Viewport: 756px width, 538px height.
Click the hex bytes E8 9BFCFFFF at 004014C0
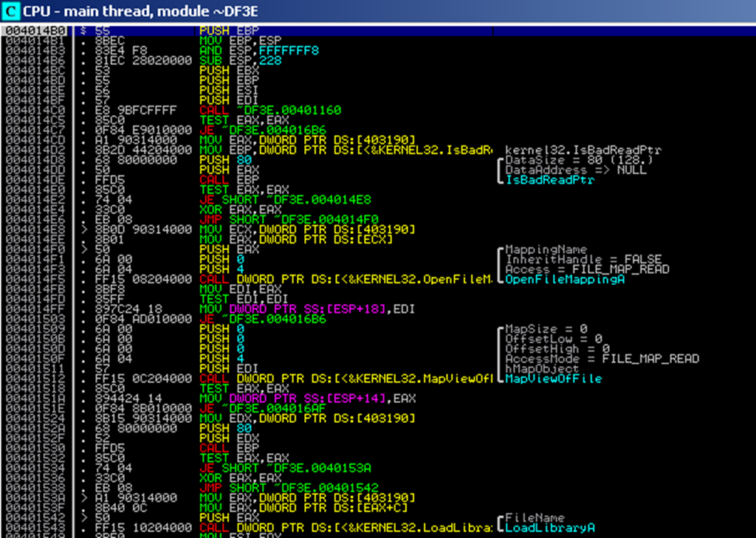pos(135,109)
